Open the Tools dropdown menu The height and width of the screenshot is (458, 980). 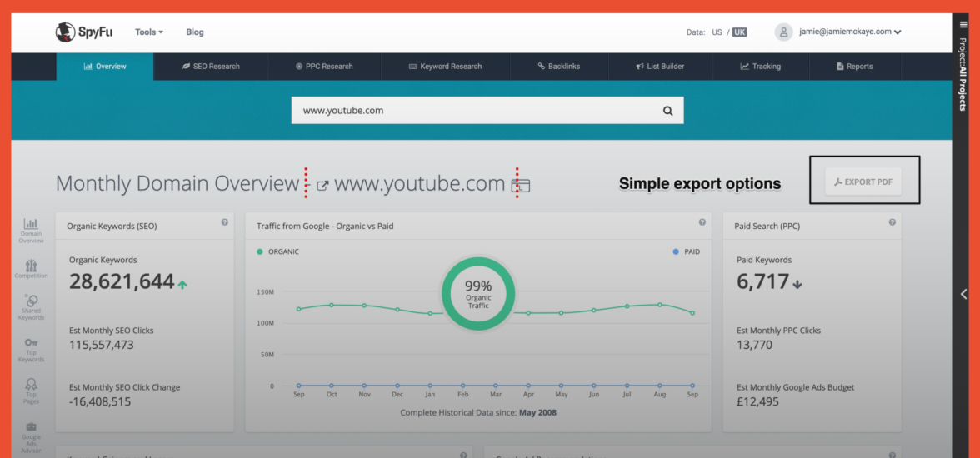coord(149,32)
